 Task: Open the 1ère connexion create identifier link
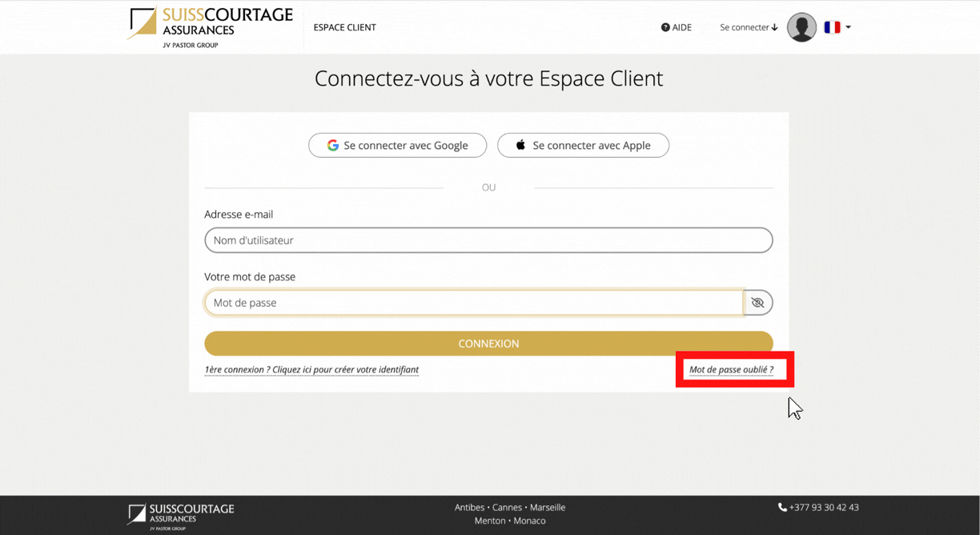311,370
